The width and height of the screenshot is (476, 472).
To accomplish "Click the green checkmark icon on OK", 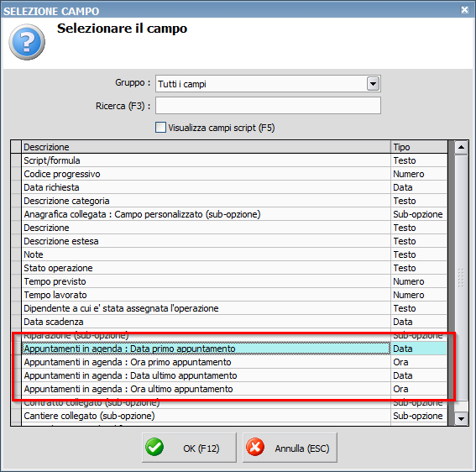I will pyautogui.click(x=154, y=448).
